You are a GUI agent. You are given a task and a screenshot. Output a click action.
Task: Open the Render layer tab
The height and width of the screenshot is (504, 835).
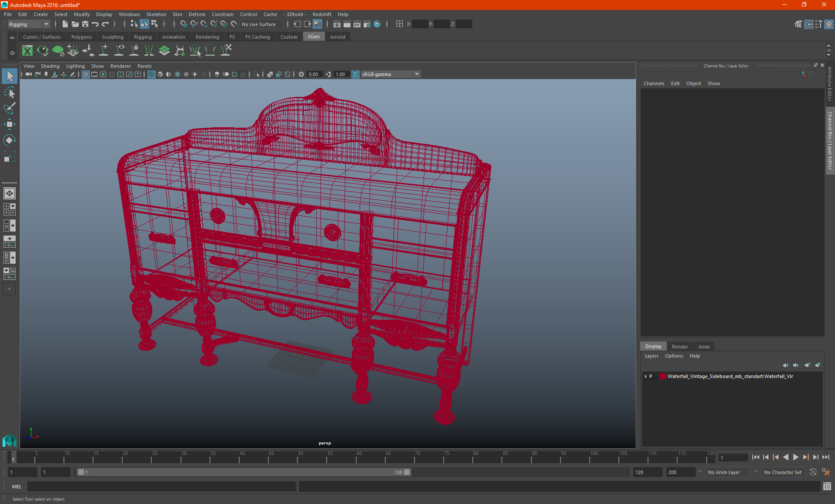(679, 346)
